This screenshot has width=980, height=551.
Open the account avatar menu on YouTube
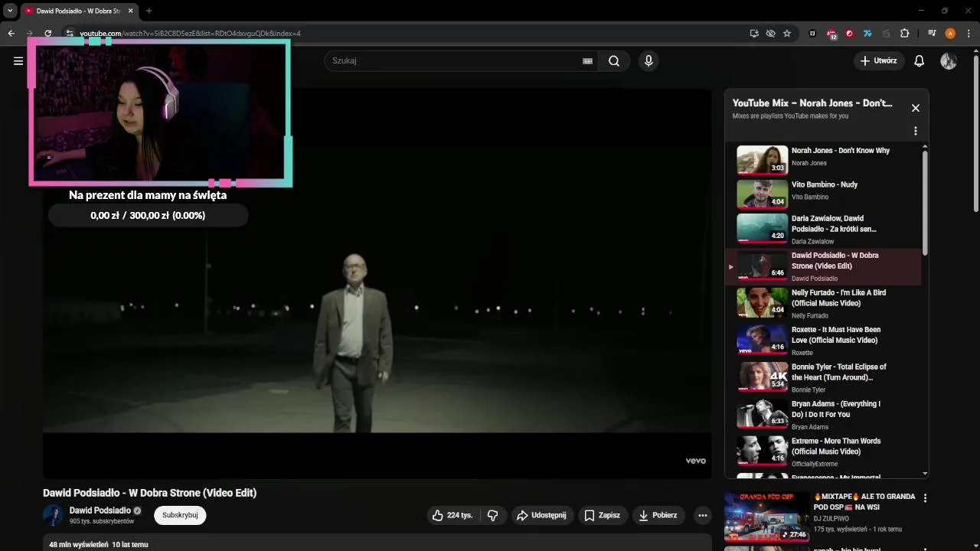949,61
